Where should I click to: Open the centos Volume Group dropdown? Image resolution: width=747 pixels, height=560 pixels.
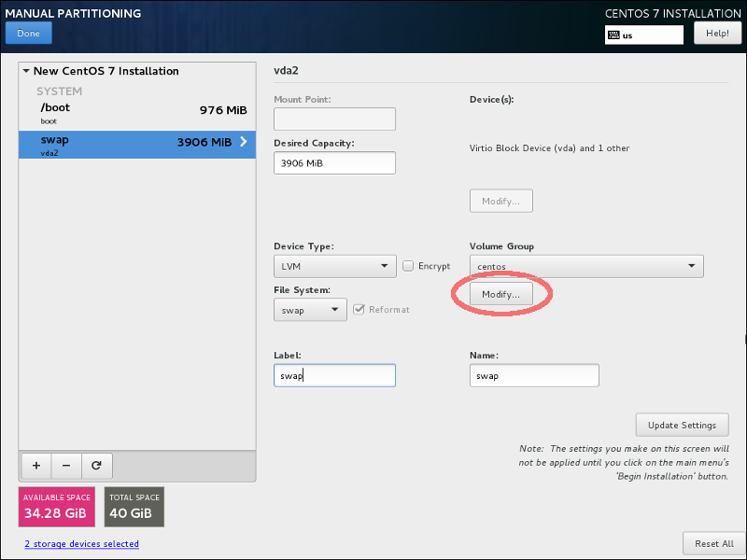[585, 265]
